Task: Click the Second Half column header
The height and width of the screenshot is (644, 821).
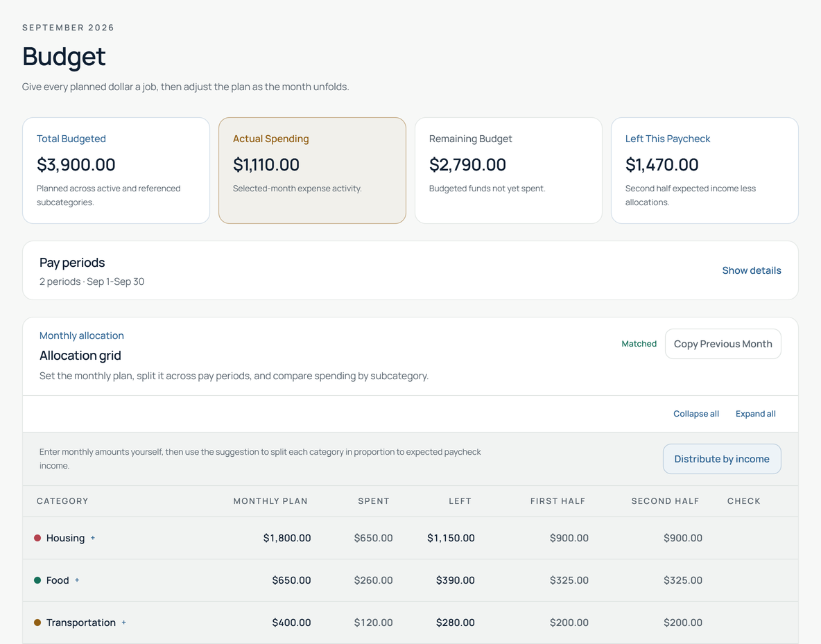Action: 665,501
